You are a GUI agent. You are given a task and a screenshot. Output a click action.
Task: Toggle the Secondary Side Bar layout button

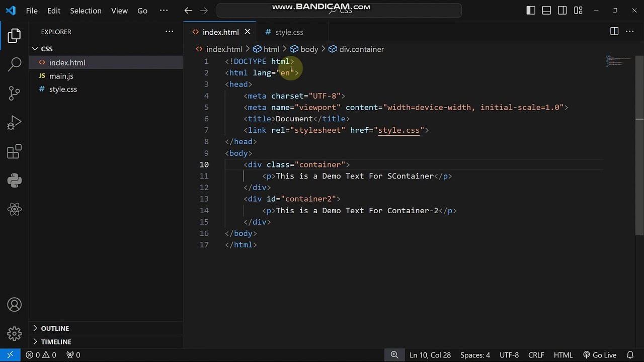click(562, 11)
